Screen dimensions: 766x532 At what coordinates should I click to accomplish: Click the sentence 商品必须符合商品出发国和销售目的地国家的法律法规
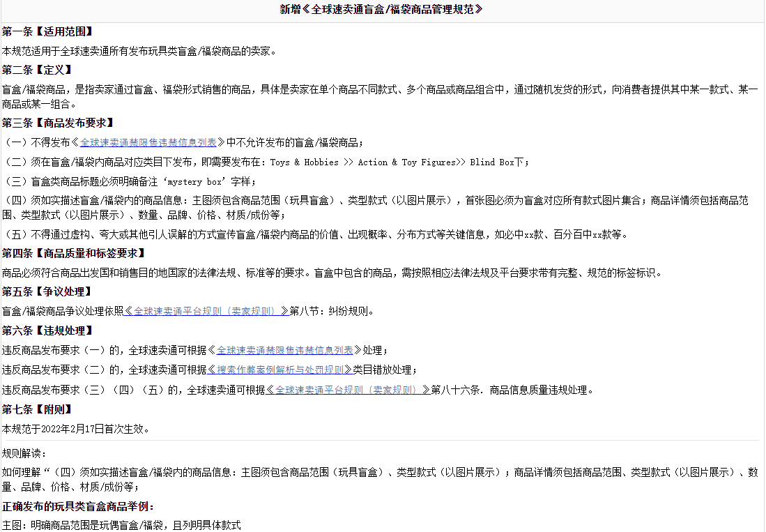(x=332, y=273)
